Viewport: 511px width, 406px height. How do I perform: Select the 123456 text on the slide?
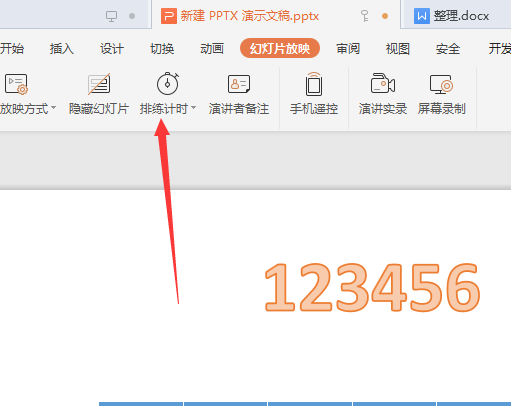372,287
